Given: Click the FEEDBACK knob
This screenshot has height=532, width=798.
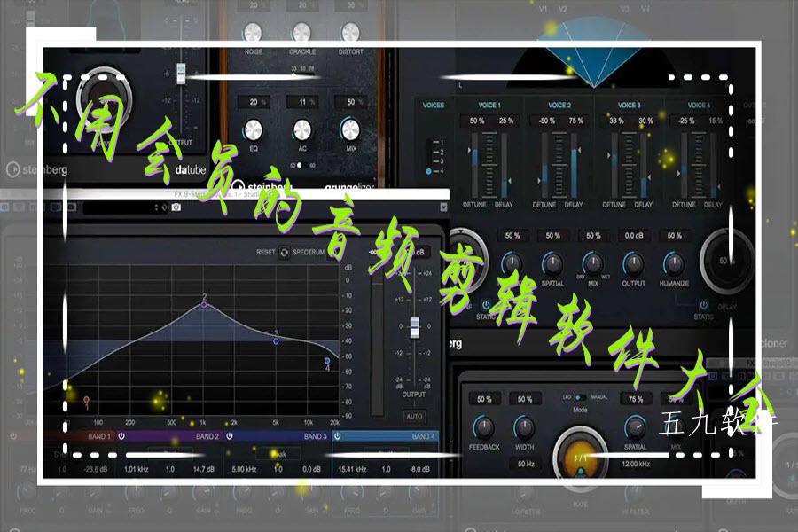Looking at the screenshot, I should pyautogui.click(x=484, y=426).
